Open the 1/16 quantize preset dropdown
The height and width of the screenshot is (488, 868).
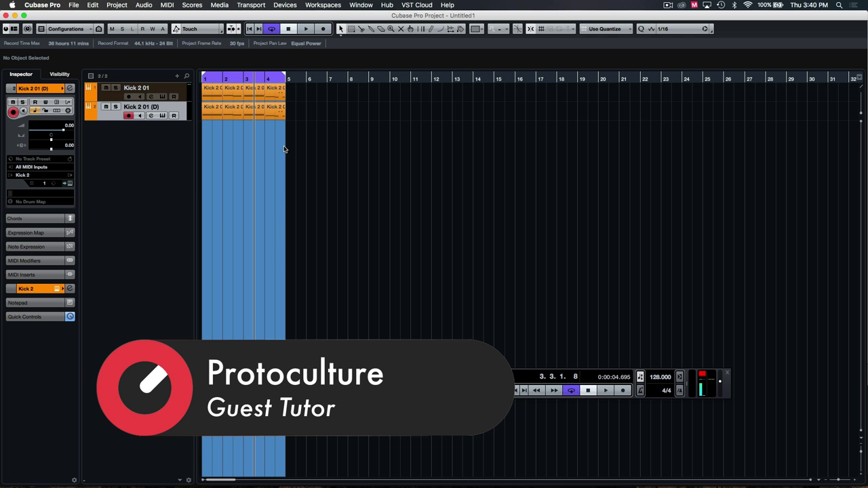pos(682,29)
